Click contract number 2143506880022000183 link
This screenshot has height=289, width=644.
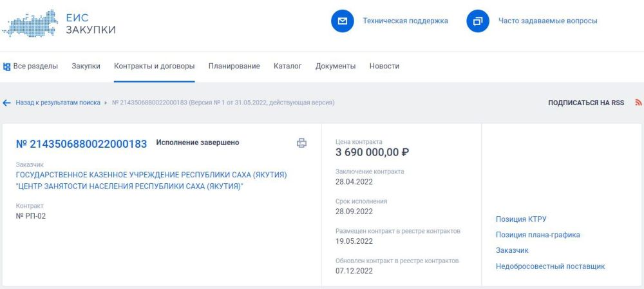[81, 144]
